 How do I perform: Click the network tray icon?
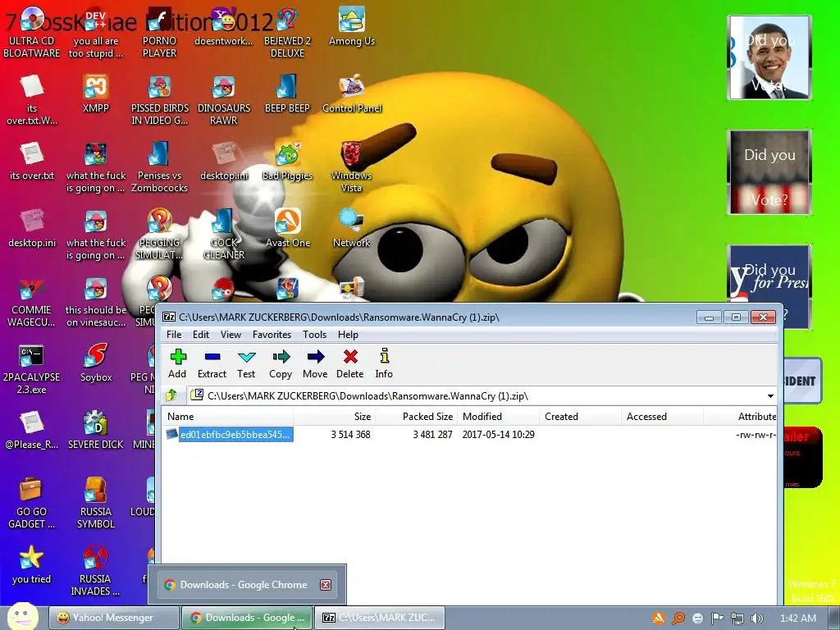[x=737, y=619]
